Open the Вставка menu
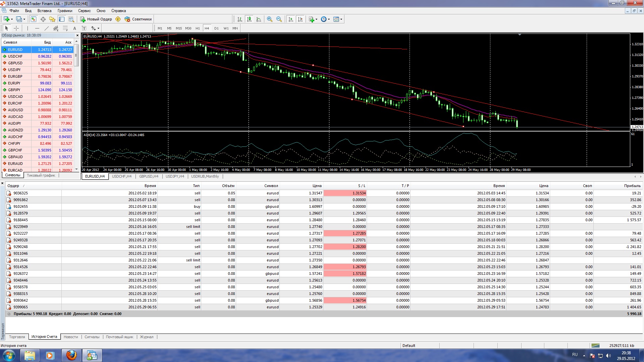 (x=44, y=11)
